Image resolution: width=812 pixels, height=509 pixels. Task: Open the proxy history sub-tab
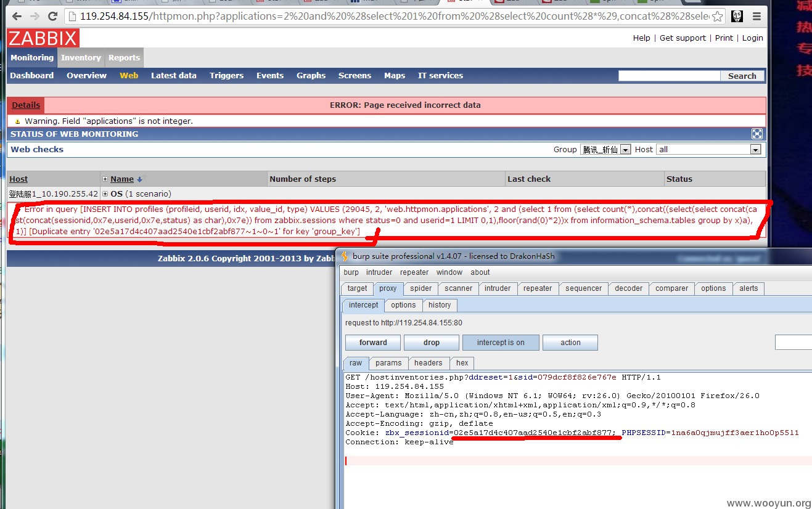pyautogui.click(x=440, y=305)
